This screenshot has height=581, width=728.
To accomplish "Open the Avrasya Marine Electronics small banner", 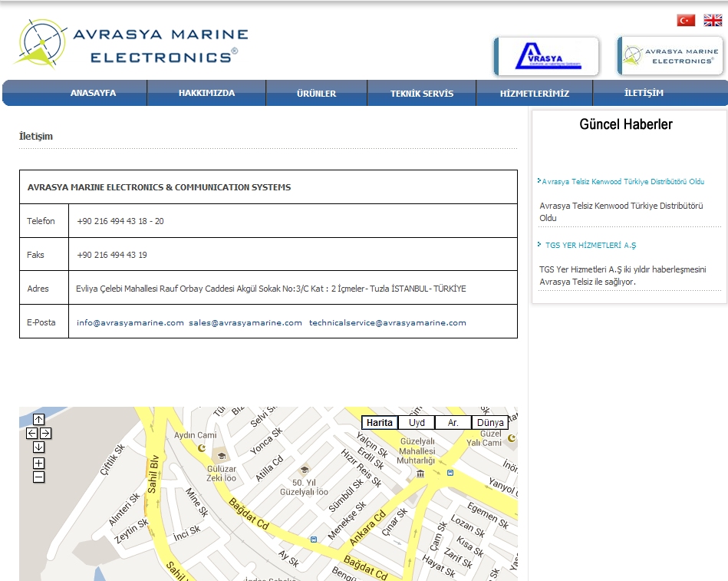I will [x=670, y=55].
